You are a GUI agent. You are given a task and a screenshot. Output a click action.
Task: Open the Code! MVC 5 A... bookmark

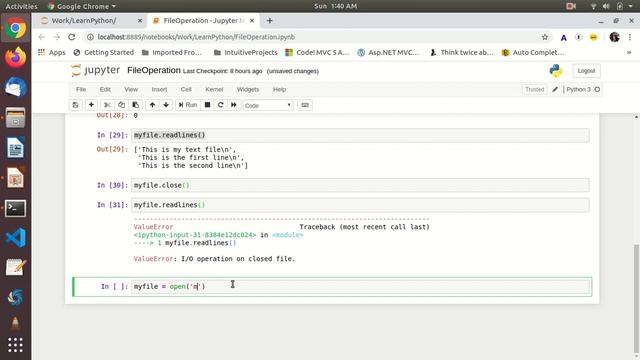317,52
